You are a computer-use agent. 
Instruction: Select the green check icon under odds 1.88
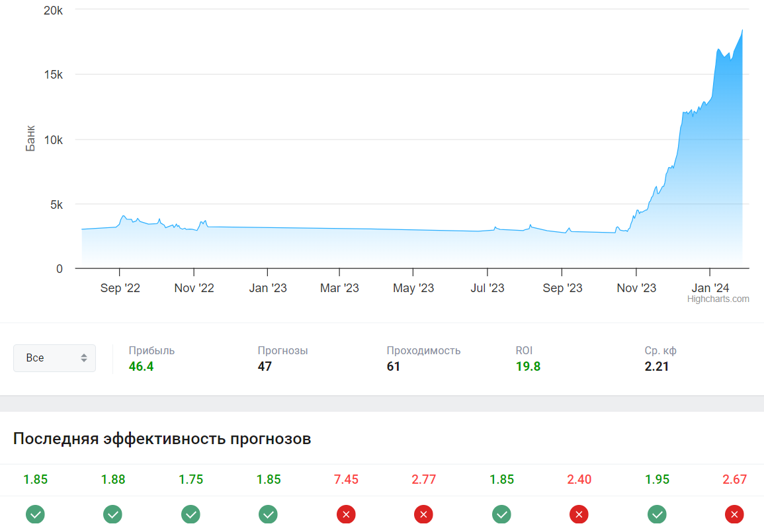pos(112,513)
